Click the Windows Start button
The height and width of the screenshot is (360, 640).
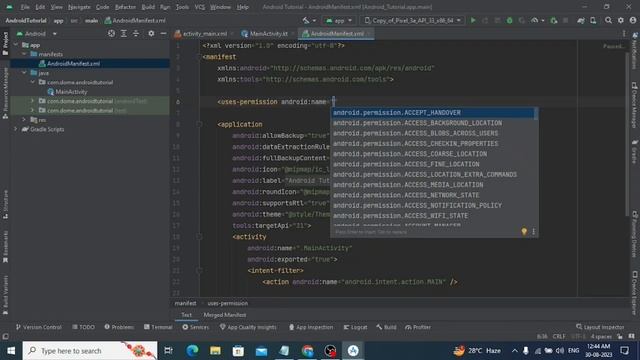[x=11, y=350]
